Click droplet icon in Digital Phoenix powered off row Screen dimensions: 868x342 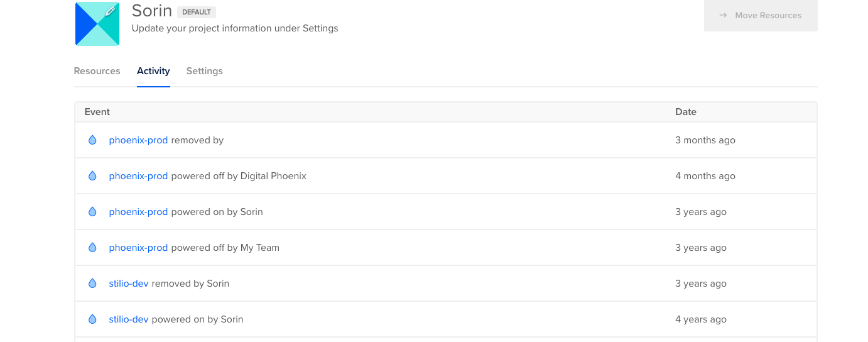[92, 176]
